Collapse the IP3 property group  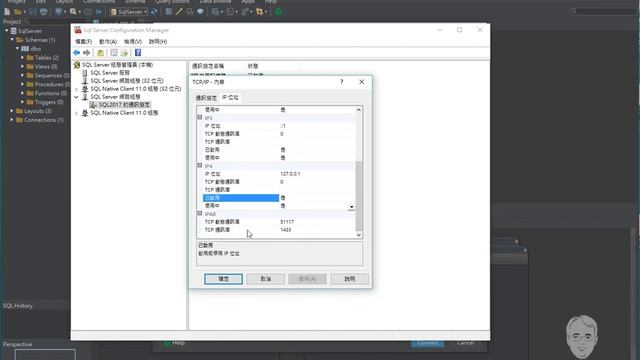pos(200,118)
